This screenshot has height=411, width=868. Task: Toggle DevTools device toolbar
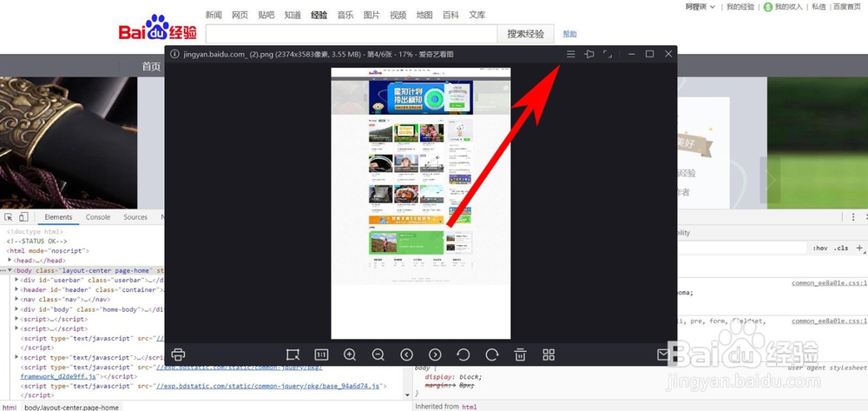[23, 217]
